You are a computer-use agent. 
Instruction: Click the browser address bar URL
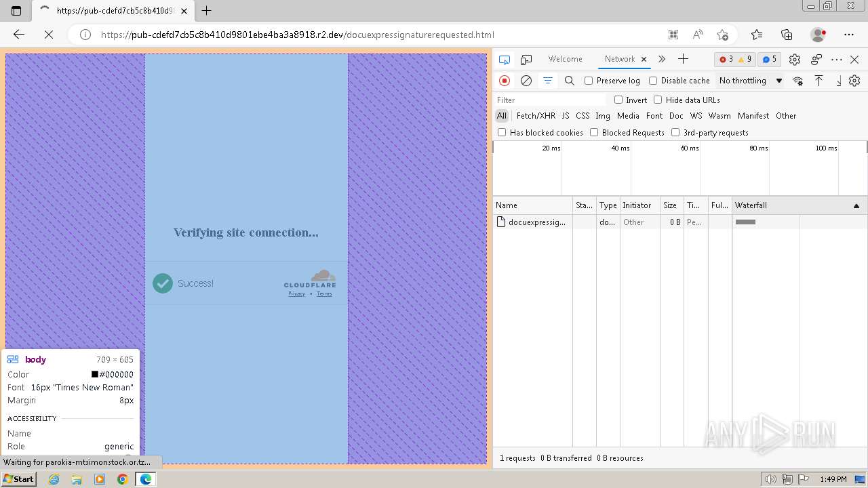coord(297,35)
